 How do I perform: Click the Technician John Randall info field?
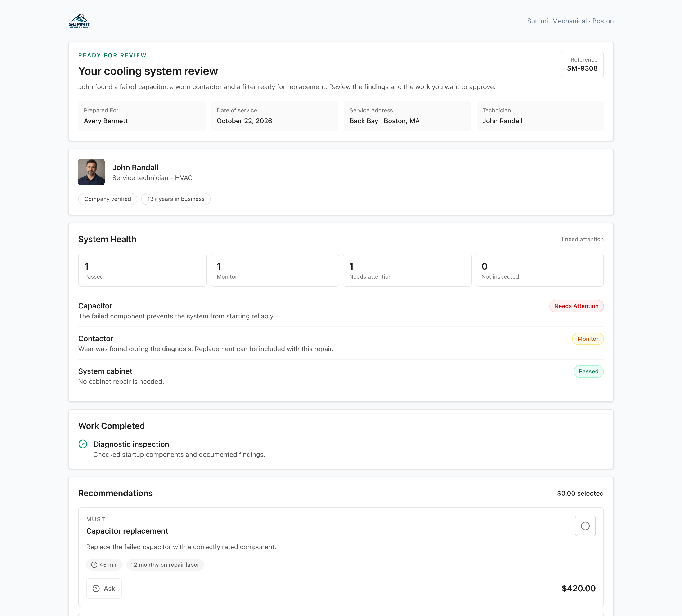(x=540, y=116)
